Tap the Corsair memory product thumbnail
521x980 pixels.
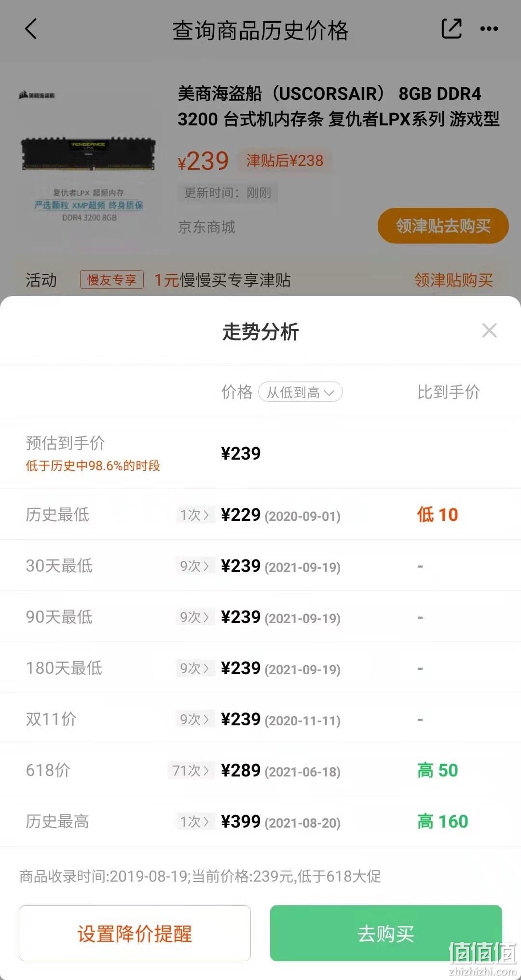[x=88, y=154]
